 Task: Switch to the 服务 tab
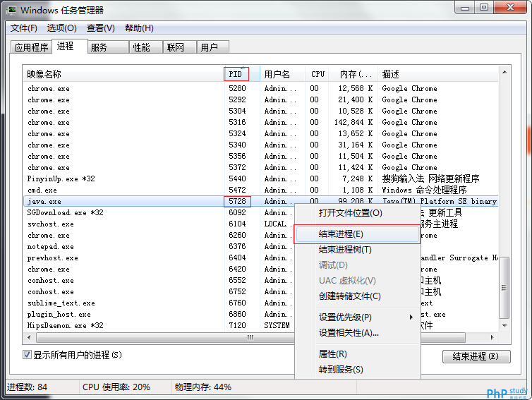(x=108, y=47)
